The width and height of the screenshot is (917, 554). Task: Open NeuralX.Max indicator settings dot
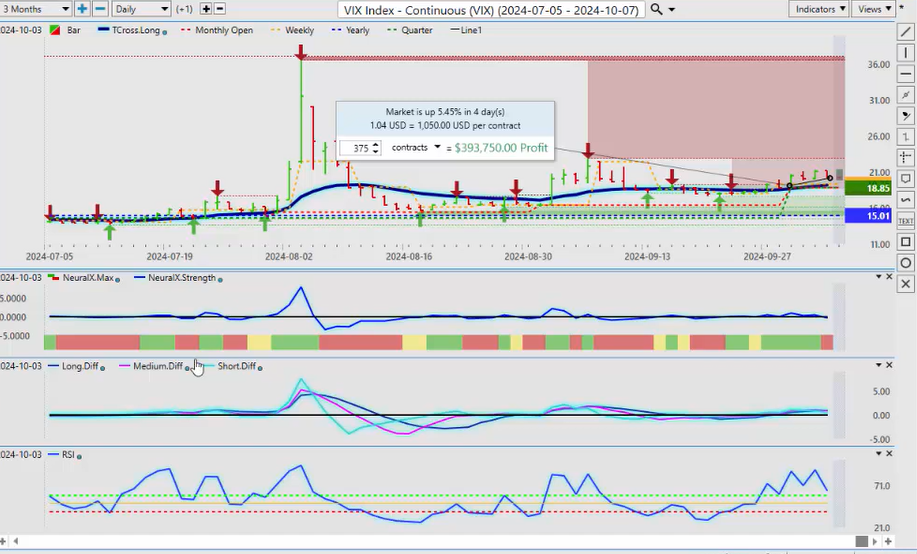click(118, 280)
